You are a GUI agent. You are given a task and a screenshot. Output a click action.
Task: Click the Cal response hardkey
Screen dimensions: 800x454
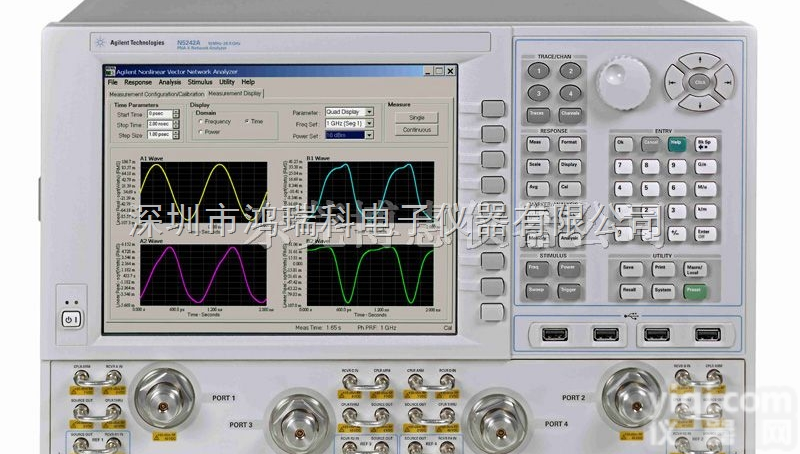click(x=570, y=189)
